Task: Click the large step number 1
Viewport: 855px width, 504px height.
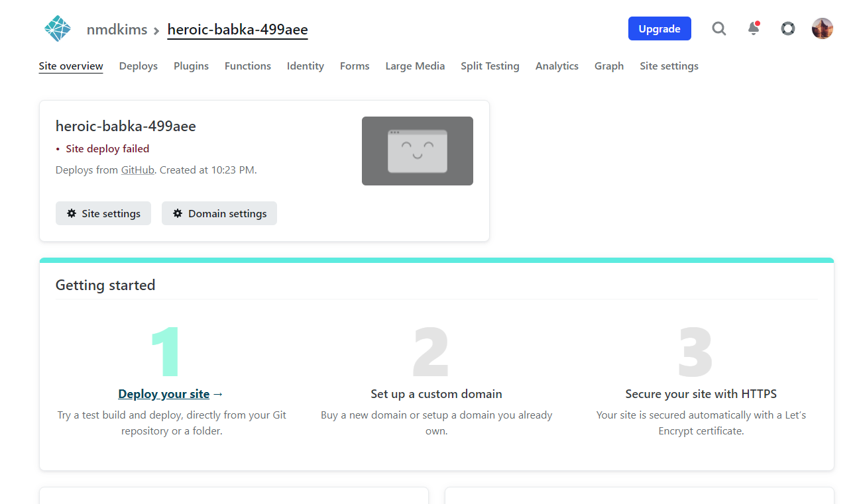Action: click(166, 352)
